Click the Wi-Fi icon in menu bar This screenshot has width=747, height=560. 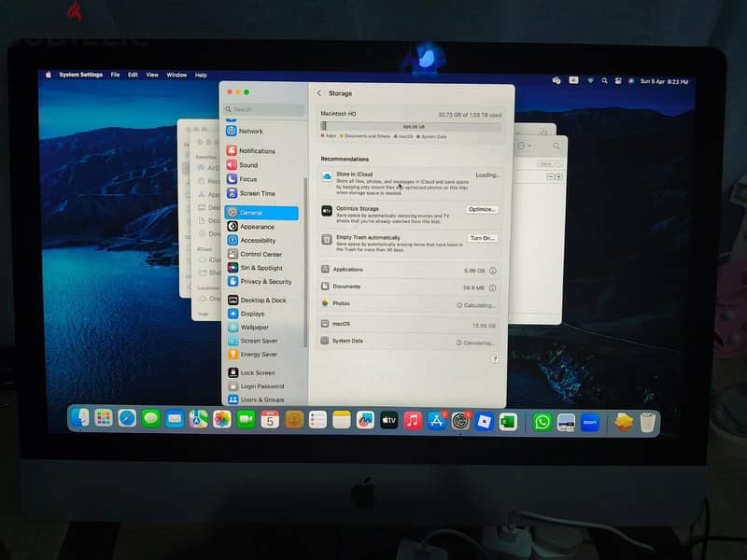pyautogui.click(x=590, y=81)
